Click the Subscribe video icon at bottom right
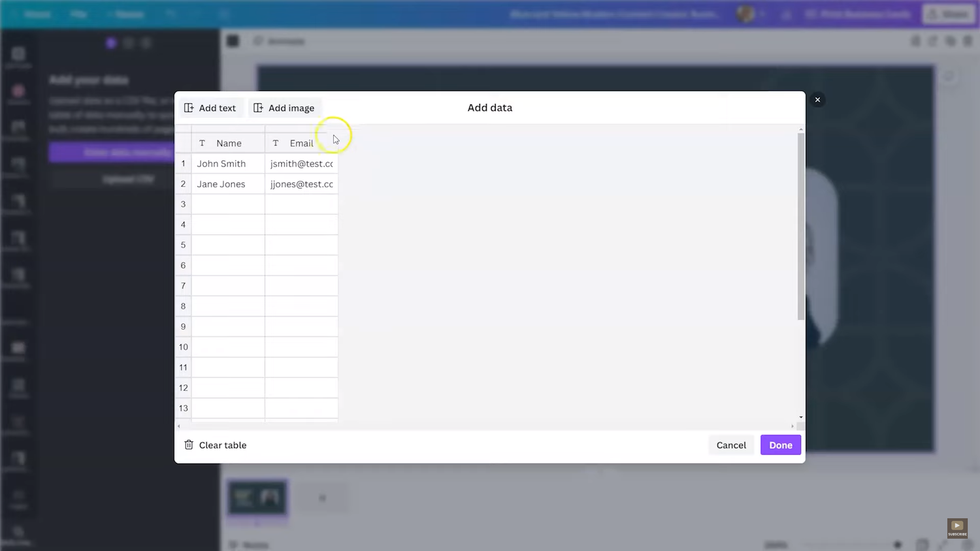980x551 pixels. (x=956, y=527)
